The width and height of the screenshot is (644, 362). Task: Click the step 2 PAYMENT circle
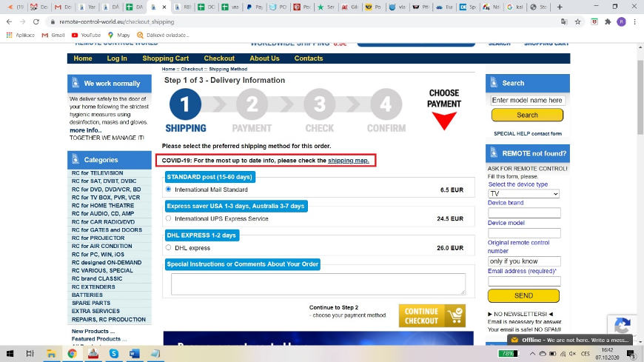coord(252,104)
